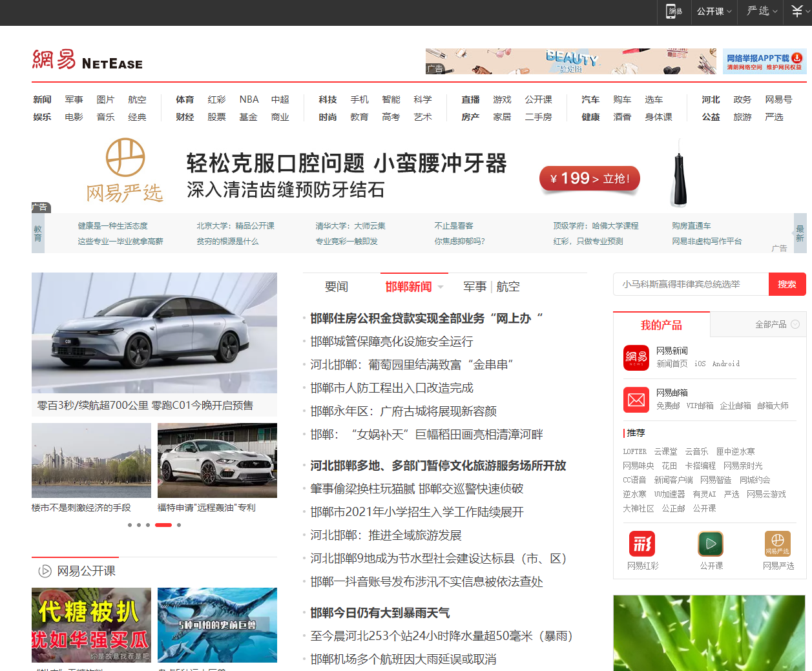This screenshot has height=671, width=812.
Task: Open the 公开课 green play icon
Action: coord(711,544)
